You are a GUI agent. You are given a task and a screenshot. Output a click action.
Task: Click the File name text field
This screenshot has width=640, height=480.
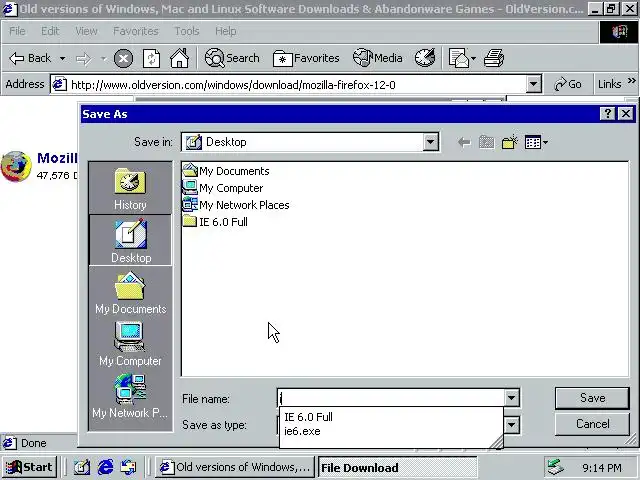(x=391, y=398)
